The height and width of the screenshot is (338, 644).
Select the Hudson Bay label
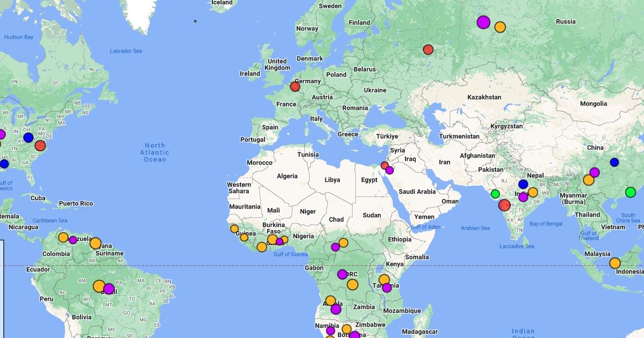(x=19, y=37)
